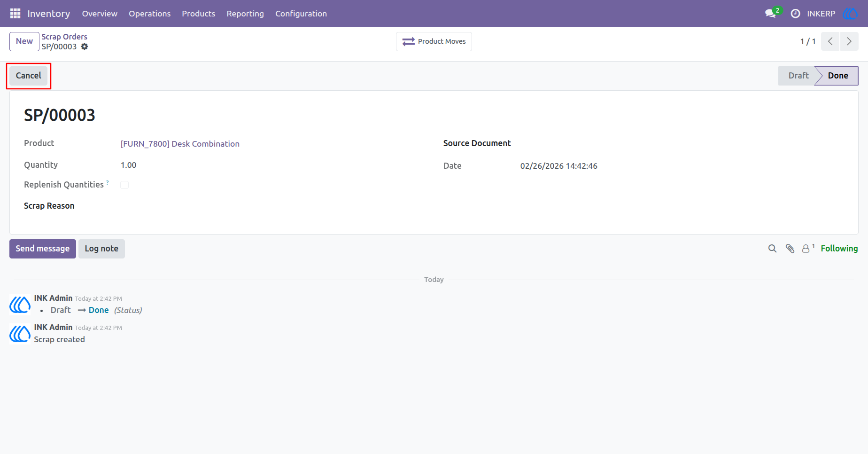Click the Log note button
The width and height of the screenshot is (868, 454).
[101, 249]
